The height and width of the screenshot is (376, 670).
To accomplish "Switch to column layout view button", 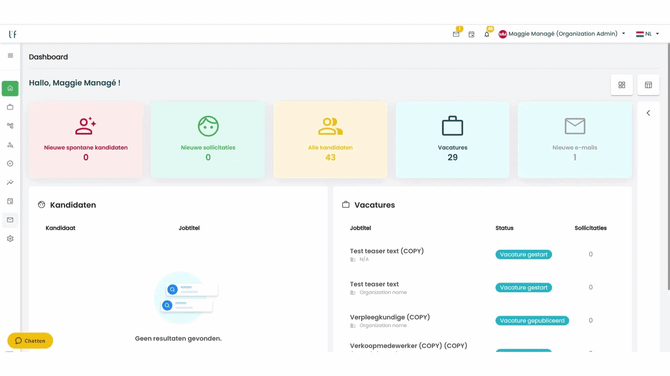I will click(x=648, y=85).
